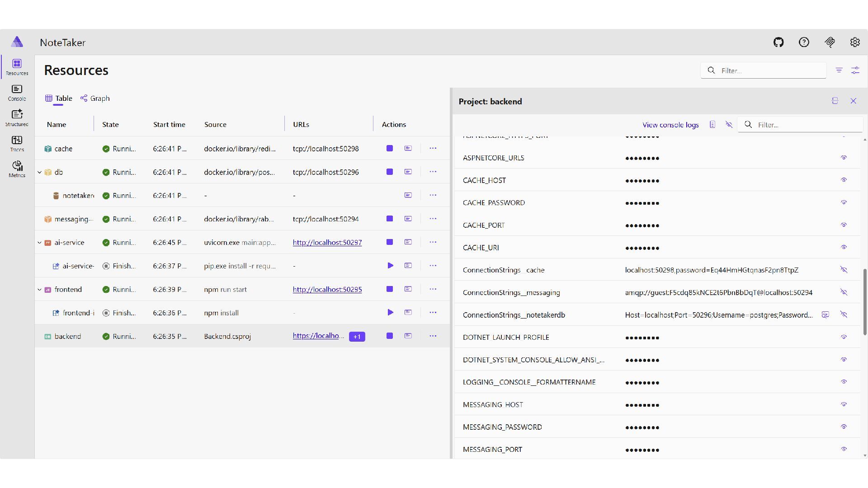Hide the ConnectionStrings__cache value
The width and height of the screenshot is (868, 488).
(844, 270)
